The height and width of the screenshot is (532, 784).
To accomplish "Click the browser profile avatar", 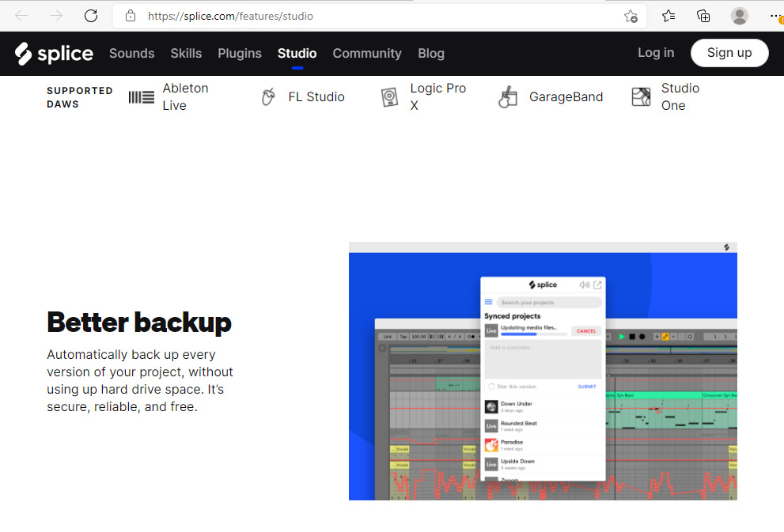I will tap(740, 16).
